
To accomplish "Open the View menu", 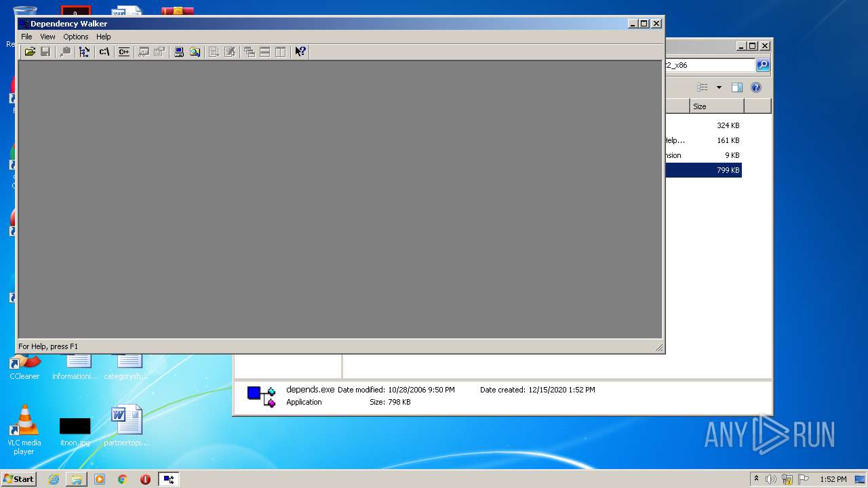I will 47,37.
